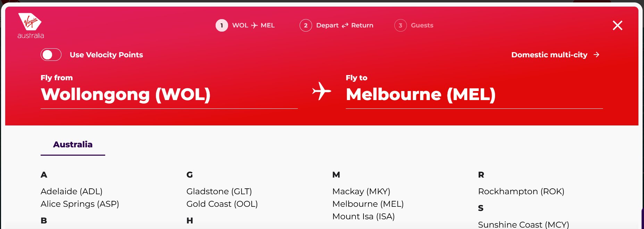Open Domestic multi-city booking
The width and height of the screenshot is (644, 229).
point(549,55)
